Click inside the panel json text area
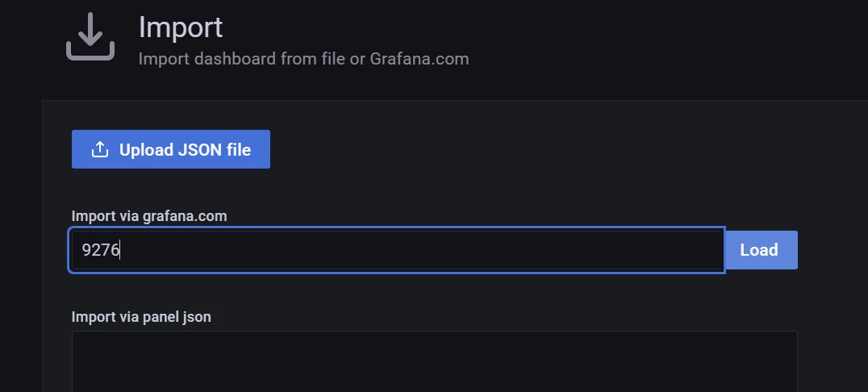This screenshot has width=868, height=392. [434, 361]
